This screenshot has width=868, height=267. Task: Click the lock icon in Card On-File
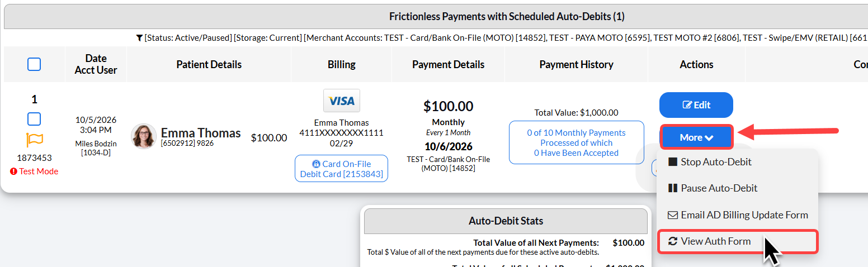point(317,164)
